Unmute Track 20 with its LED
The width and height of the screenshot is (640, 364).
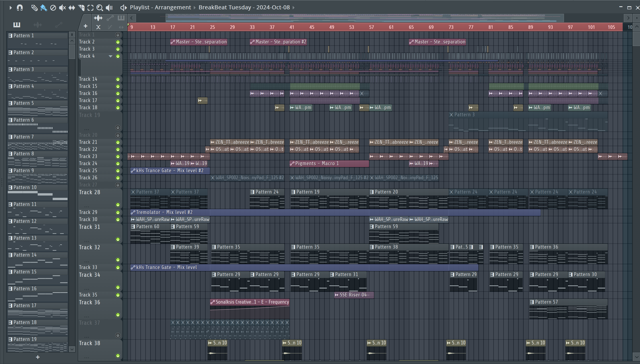[x=118, y=135]
